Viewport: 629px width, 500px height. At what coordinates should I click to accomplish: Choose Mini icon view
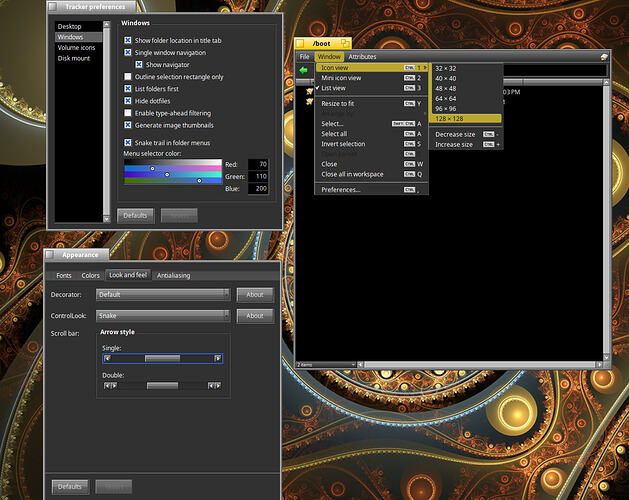[371, 78]
